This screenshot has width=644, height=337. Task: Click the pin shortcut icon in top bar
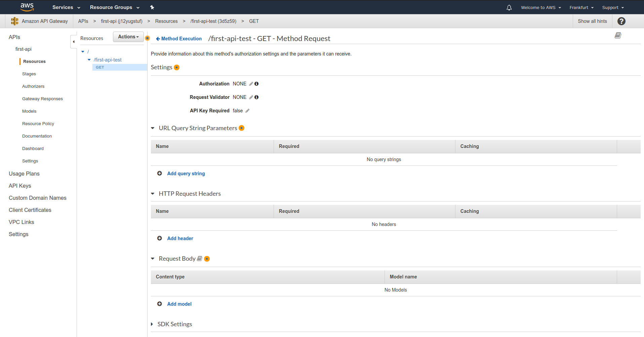(152, 7)
